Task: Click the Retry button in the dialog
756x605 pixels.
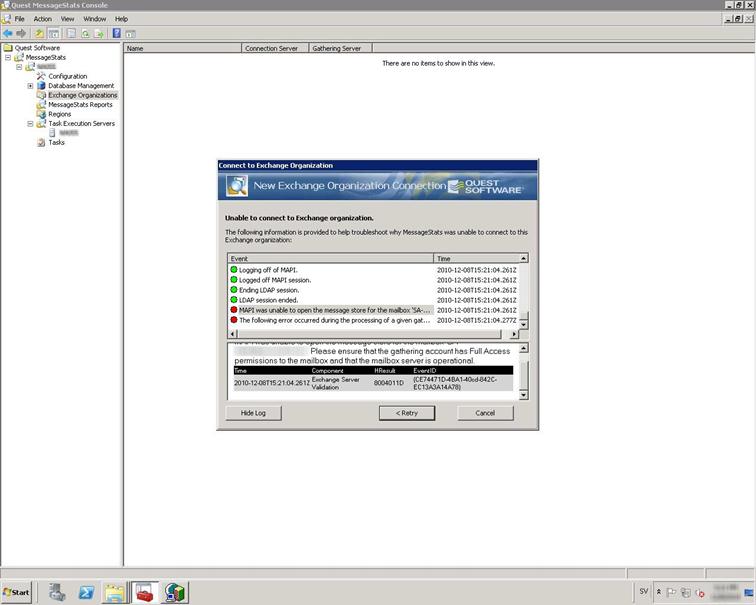Action: tap(407, 413)
